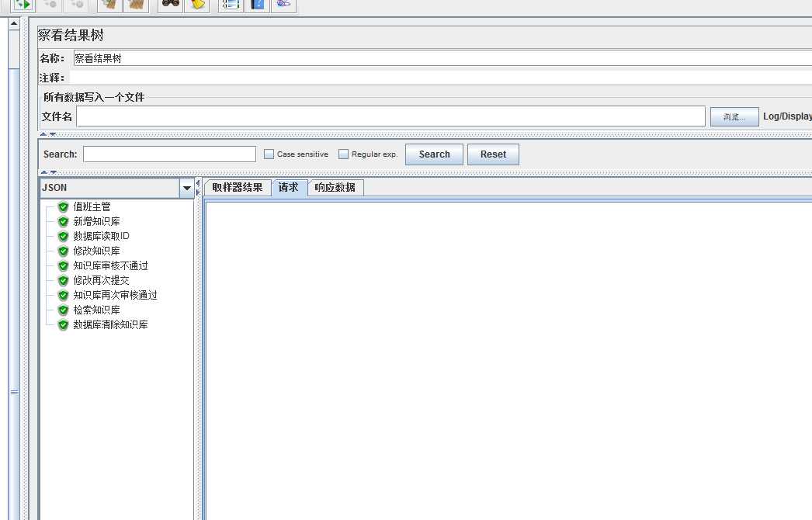Click the clear all results toolbar icon
Image resolution: width=812 pixels, height=520 pixels.
(136, 4)
